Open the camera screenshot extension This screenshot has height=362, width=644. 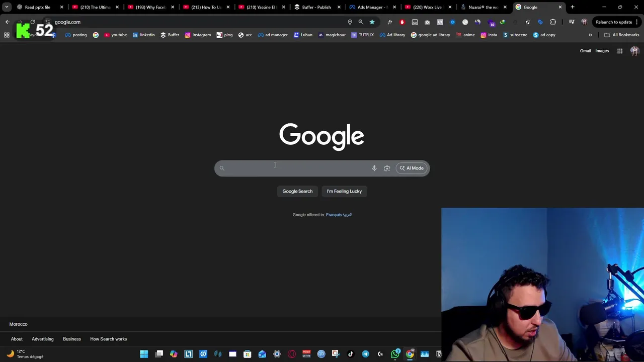pyautogui.click(x=427, y=22)
